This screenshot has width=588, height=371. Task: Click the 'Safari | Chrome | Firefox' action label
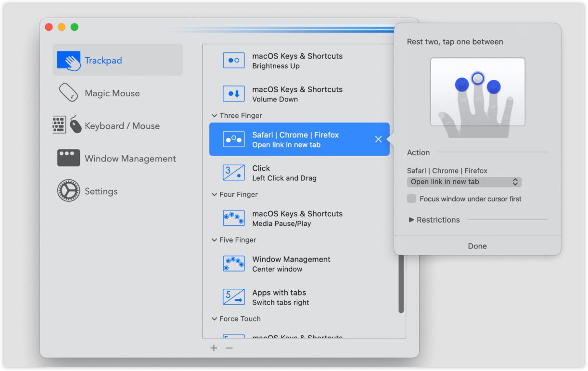tap(447, 171)
